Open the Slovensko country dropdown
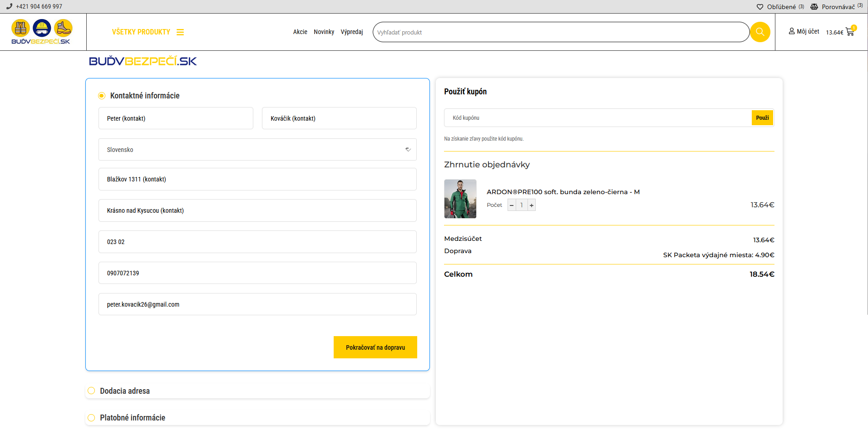The image size is (868, 435). point(257,150)
